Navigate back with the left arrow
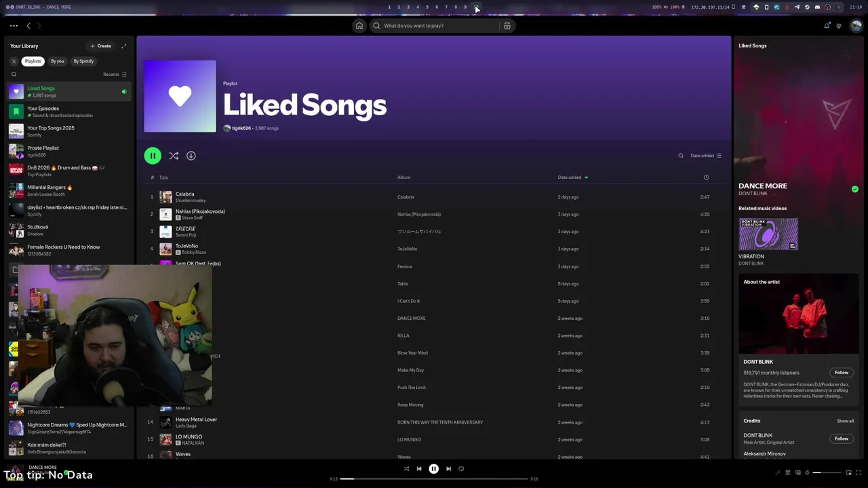This screenshot has height=488, width=868. point(28,26)
